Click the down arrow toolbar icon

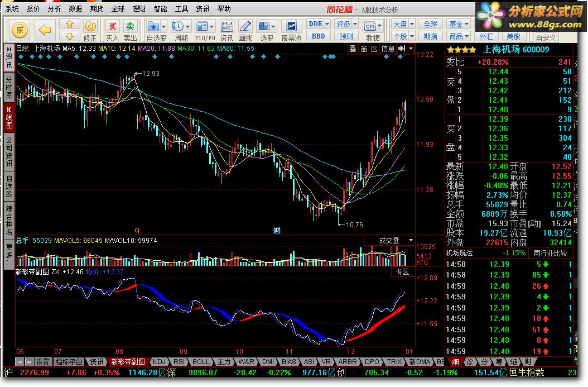tap(70, 36)
